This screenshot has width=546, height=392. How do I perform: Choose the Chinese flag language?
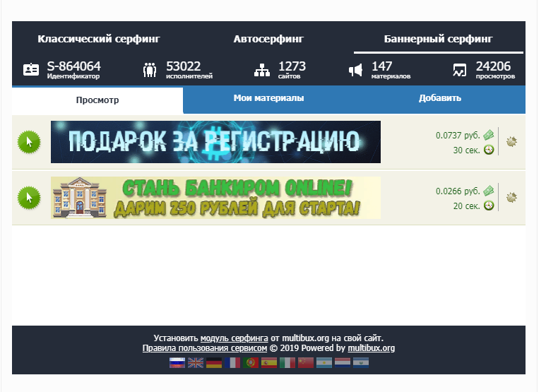click(x=306, y=363)
